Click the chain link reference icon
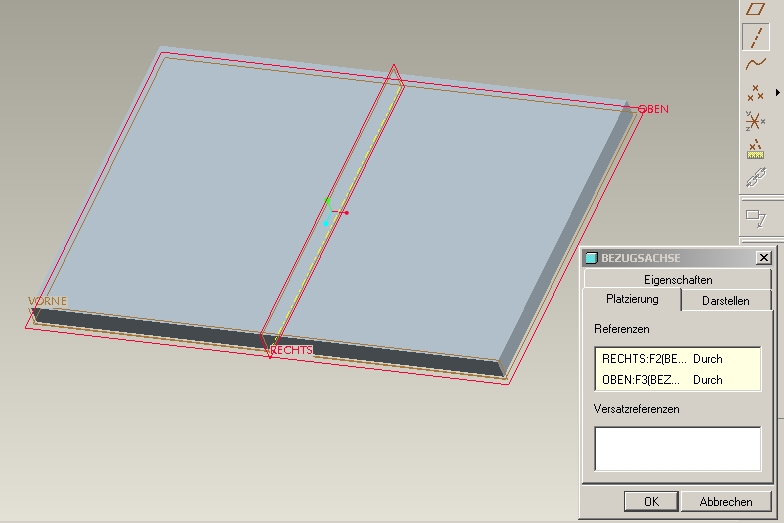 [756, 178]
